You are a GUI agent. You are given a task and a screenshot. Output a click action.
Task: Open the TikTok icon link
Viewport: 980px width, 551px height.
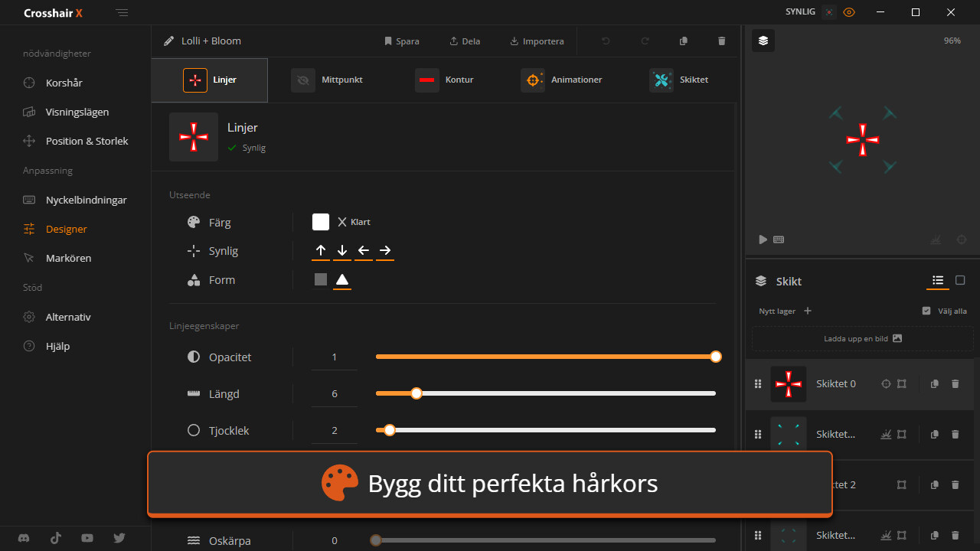tap(56, 538)
